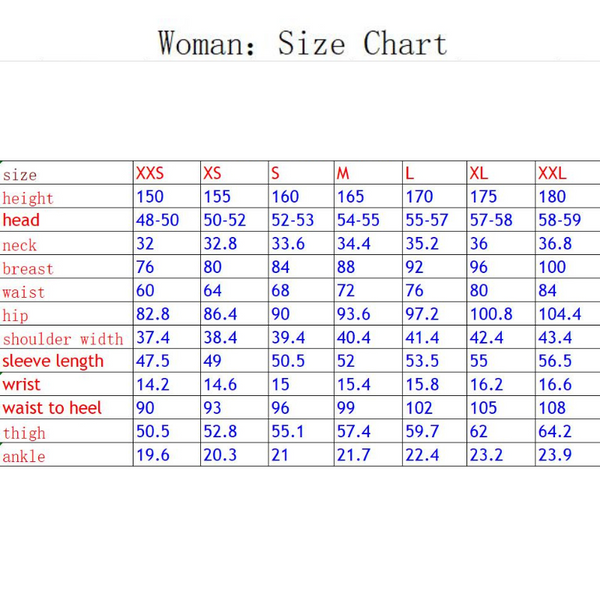Click the head measurement 48-50 cell
This screenshot has width=600, height=600.
click(157, 220)
